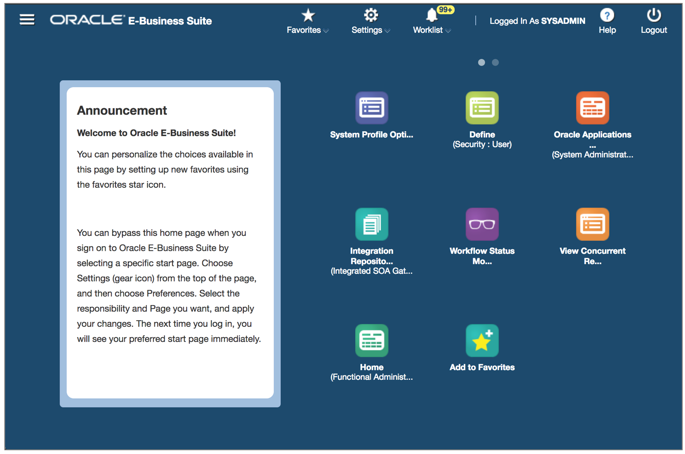Open View Concurrent Requests icon
The width and height of the screenshot is (685, 454).
click(x=592, y=224)
